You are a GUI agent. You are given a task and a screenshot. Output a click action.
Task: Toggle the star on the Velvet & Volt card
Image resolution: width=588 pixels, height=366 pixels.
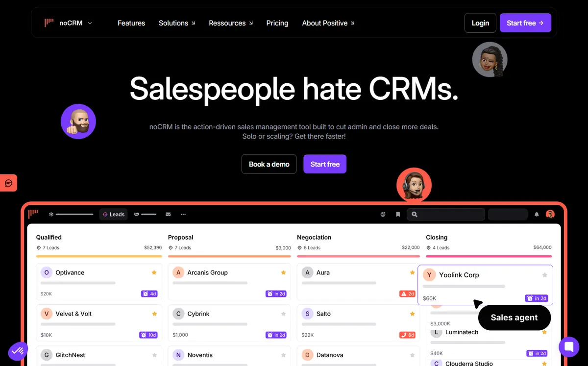click(154, 314)
